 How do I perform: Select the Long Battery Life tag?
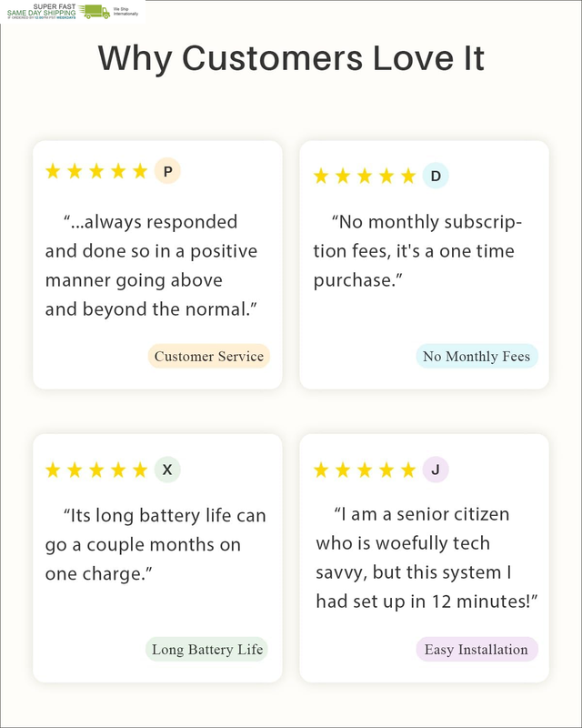tap(207, 649)
